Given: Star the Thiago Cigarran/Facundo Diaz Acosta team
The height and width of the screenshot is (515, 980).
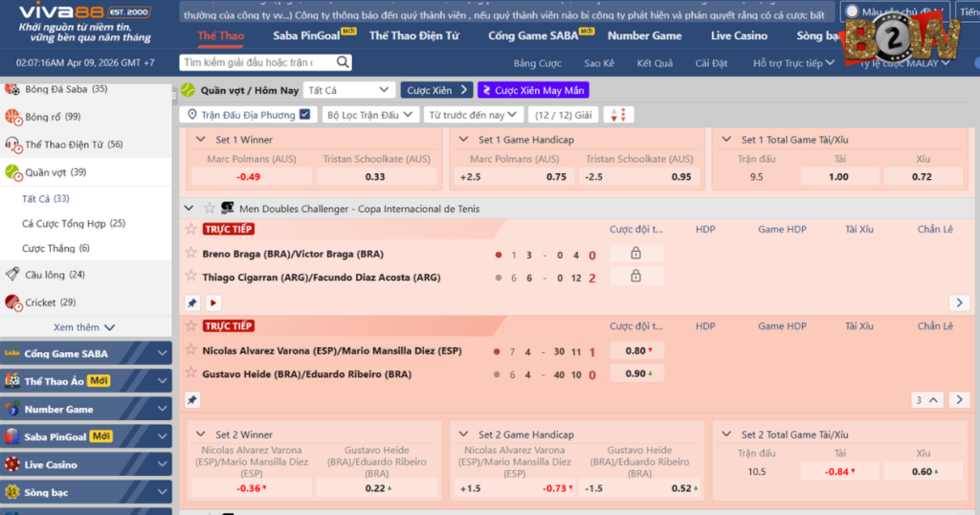Looking at the screenshot, I should 191,277.
